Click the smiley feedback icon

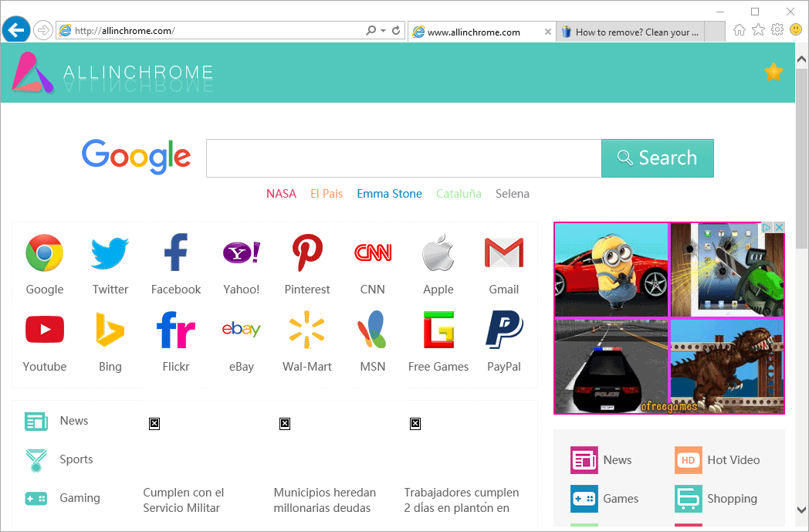click(796, 30)
